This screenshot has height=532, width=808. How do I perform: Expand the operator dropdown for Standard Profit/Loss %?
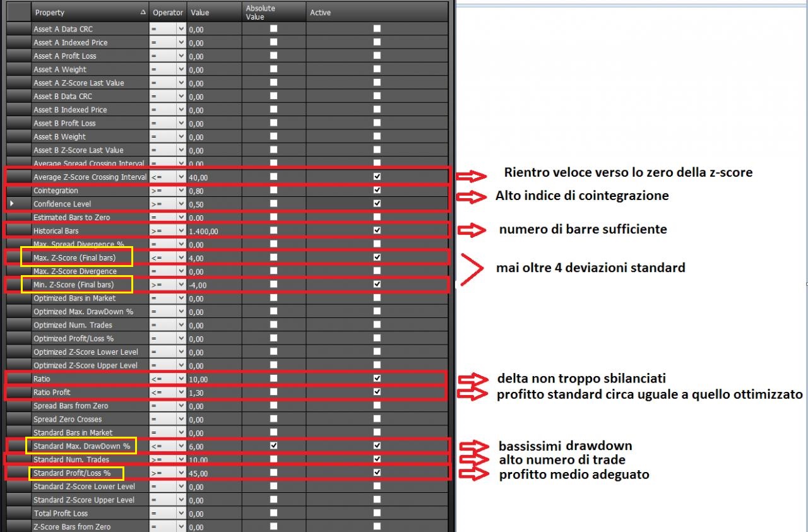click(x=182, y=473)
